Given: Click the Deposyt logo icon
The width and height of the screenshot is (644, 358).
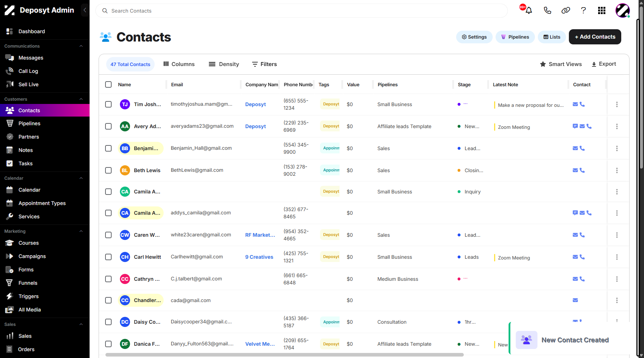Looking at the screenshot, I should point(10,10).
